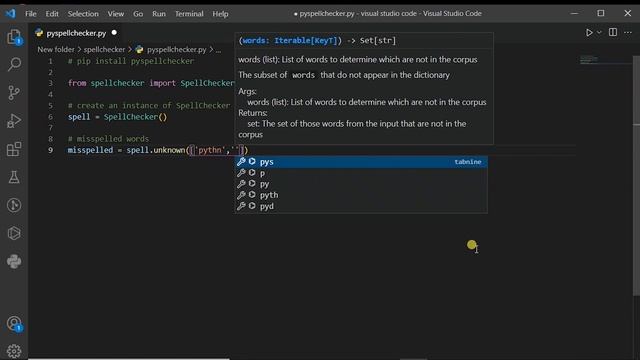Close the VS Code window
Viewport: 640px width, 360px height.
pos(628,13)
